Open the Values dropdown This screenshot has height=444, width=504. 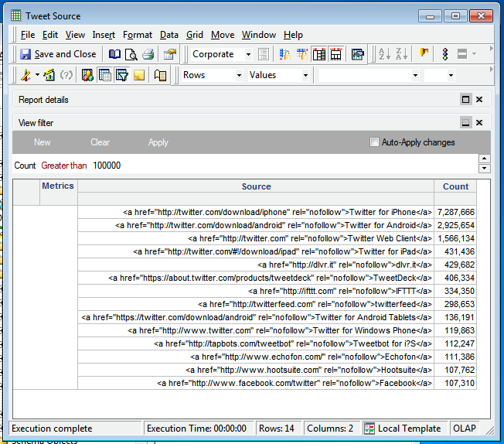[305, 75]
